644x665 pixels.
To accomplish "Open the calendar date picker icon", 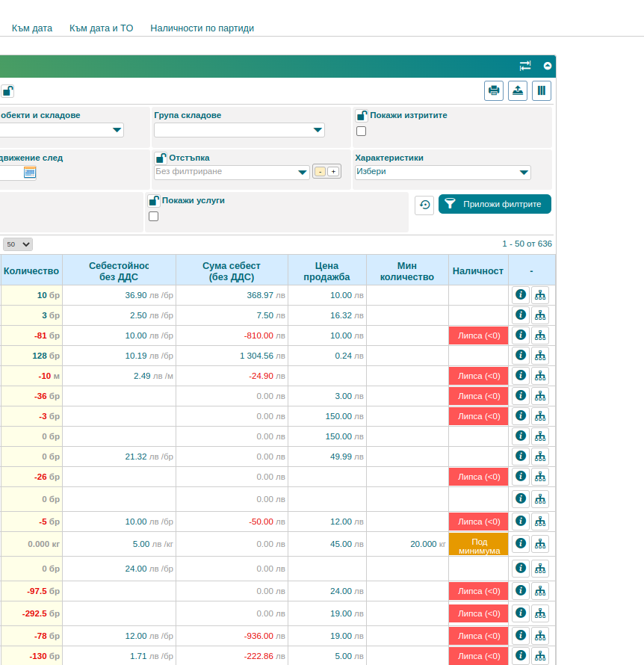I will pos(30,173).
